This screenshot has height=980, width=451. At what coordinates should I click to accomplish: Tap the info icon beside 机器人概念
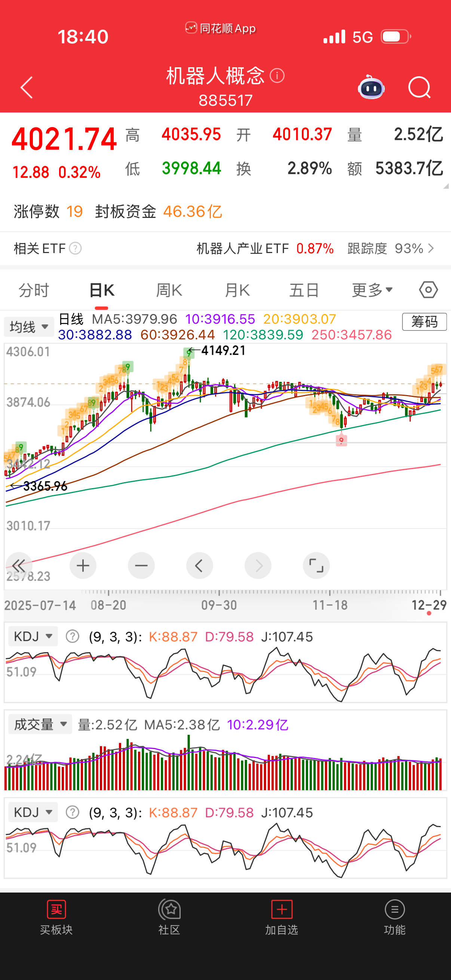[x=277, y=76]
